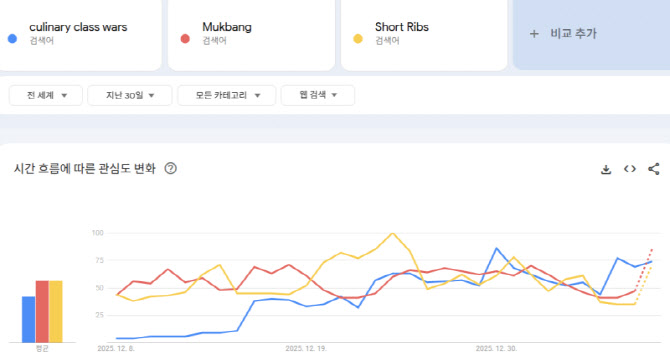The height and width of the screenshot is (363, 670).
Task: Click yellow dot beside Short Ribs
Action: point(358,39)
